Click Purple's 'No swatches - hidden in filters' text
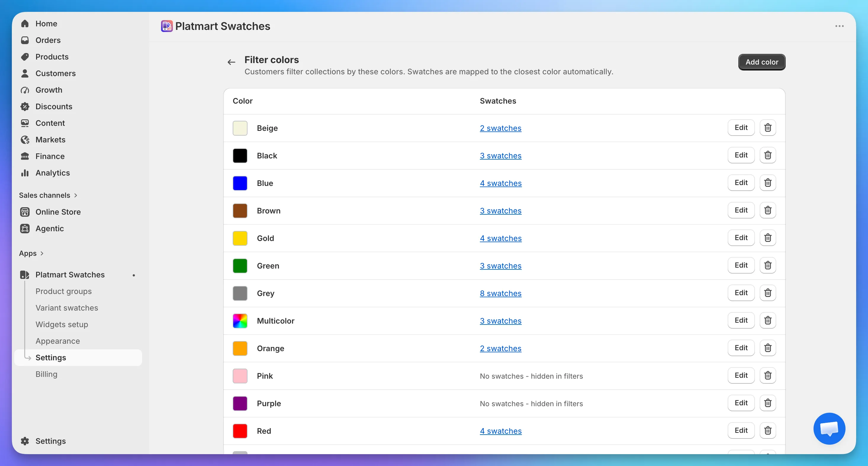 point(531,404)
